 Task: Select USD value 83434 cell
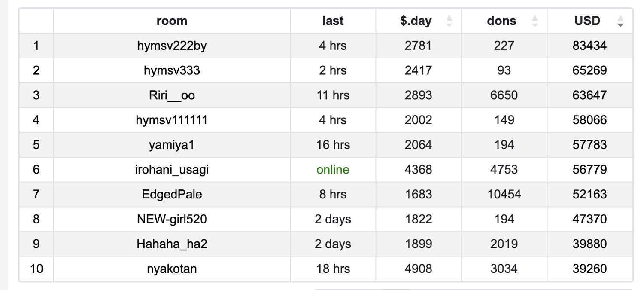(590, 46)
